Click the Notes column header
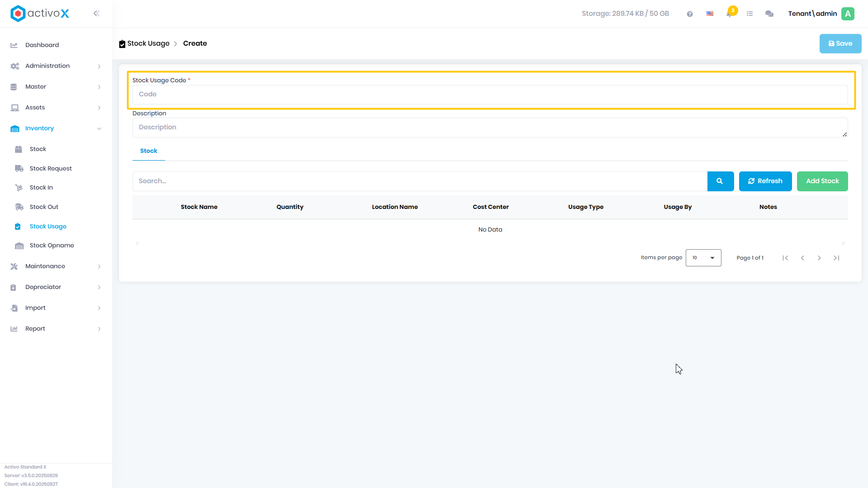 click(x=768, y=207)
